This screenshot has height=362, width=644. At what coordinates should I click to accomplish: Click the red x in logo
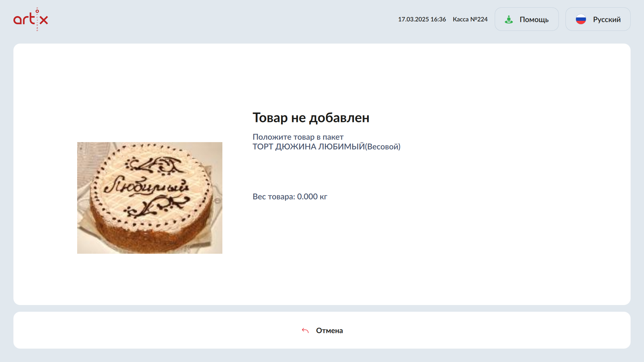[x=44, y=20]
